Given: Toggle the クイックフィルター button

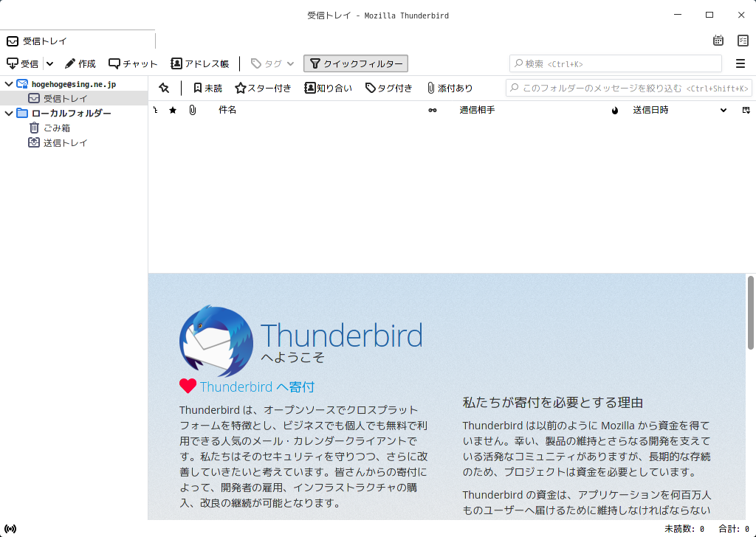Looking at the screenshot, I should pyautogui.click(x=356, y=63).
